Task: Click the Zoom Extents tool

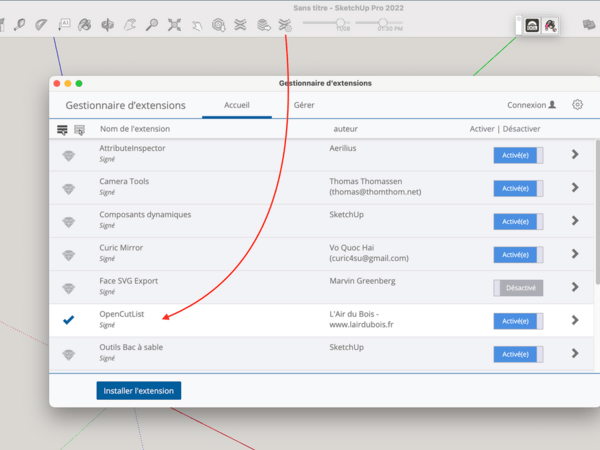Action: [175, 23]
